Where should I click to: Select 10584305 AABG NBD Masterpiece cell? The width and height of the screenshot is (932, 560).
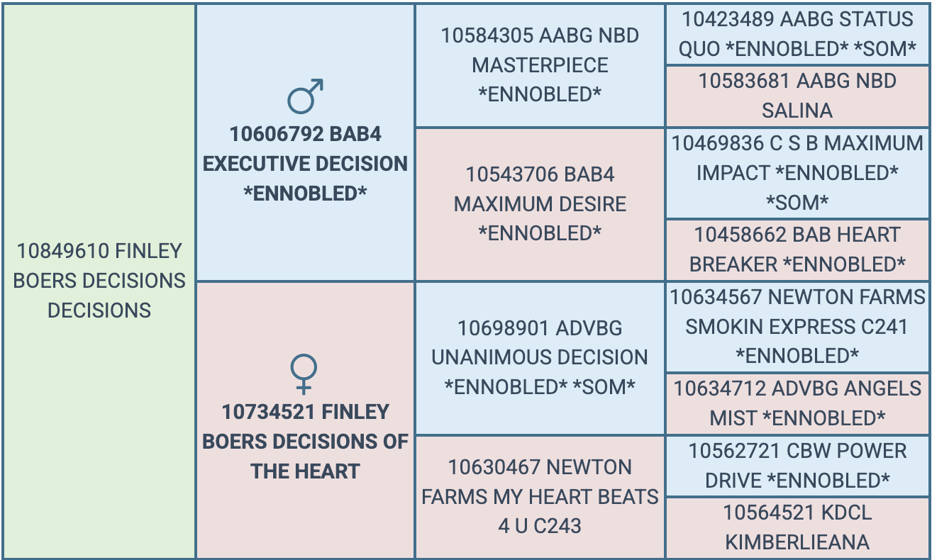(540, 65)
